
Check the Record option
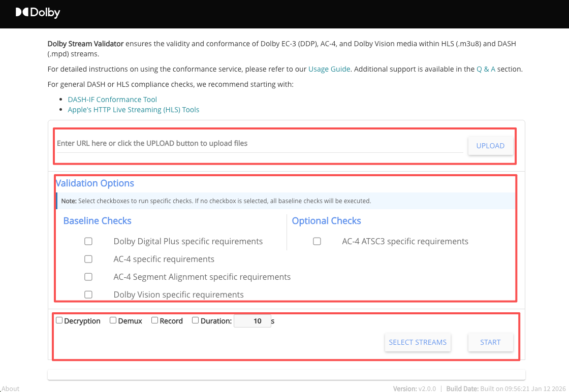[155, 320]
